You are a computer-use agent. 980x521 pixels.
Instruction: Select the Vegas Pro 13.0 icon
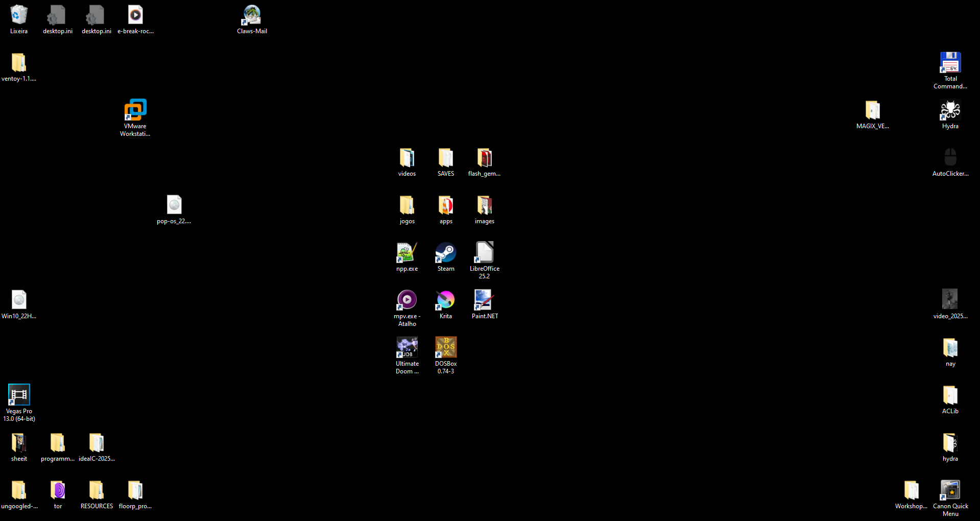pos(19,395)
